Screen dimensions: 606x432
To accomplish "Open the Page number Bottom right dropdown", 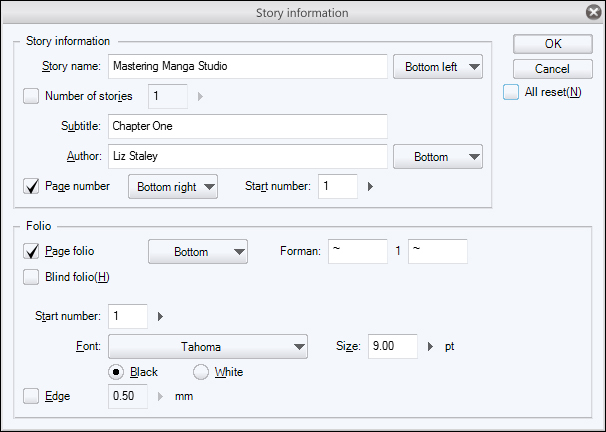I will [173, 187].
